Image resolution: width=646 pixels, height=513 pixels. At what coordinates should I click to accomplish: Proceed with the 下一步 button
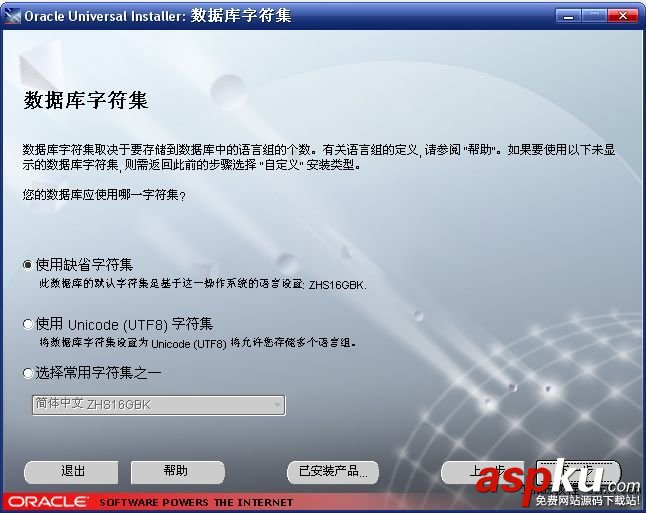point(578,472)
